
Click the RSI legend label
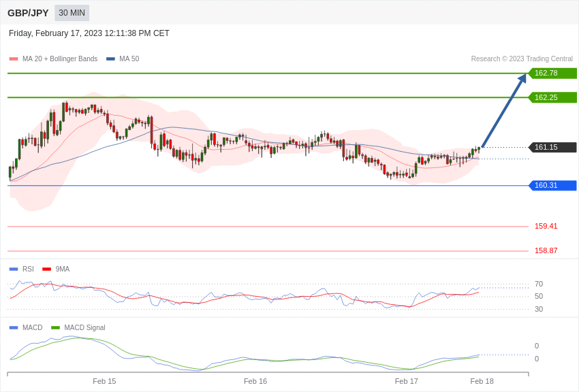pyautogui.click(x=28, y=269)
